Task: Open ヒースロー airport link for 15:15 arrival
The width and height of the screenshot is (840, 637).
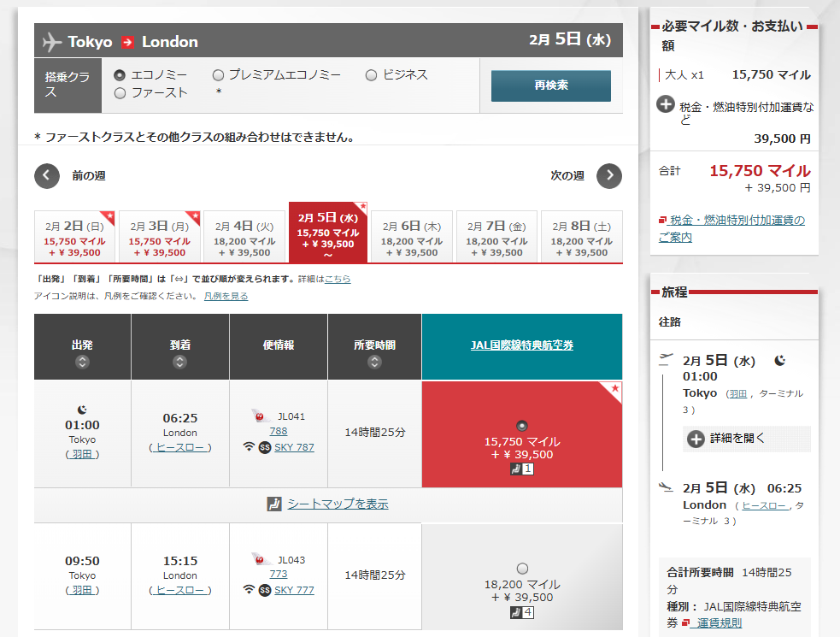Action: 180,590
